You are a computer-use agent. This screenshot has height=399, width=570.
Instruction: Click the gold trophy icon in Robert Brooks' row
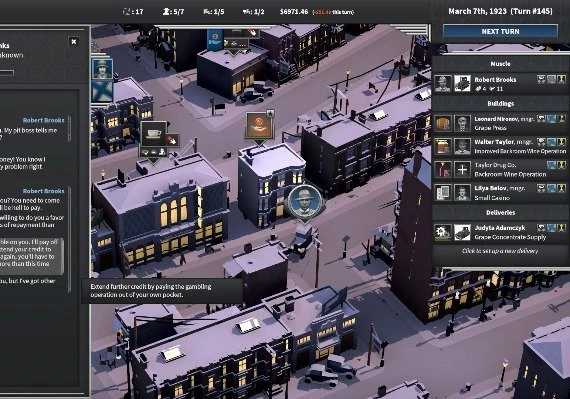562,79
